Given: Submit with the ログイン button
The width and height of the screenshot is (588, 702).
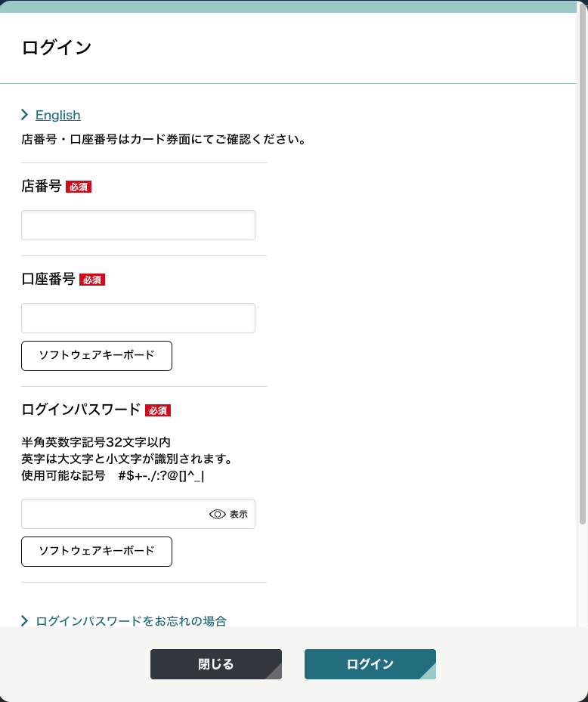Looking at the screenshot, I should tap(370, 664).
